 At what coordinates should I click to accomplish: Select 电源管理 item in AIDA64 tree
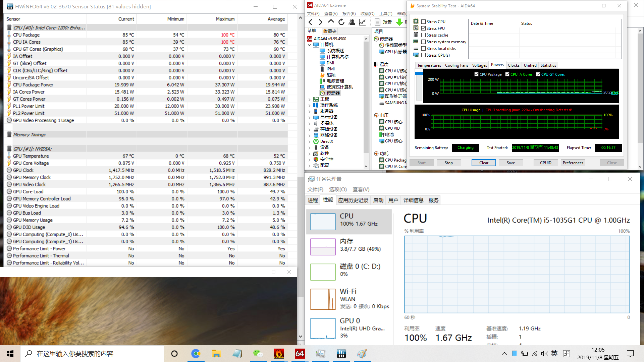335,81
